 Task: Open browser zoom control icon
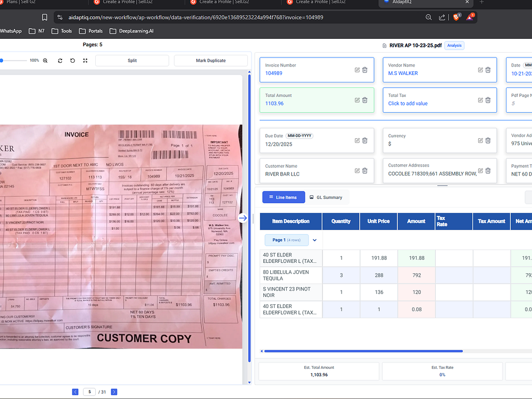pyautogui.click(x=428, y=18)
